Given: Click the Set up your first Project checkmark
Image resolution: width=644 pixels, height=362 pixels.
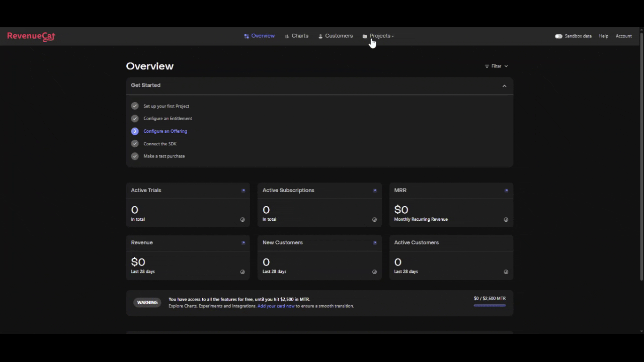Looking at the screenshot, I should 134,106.
